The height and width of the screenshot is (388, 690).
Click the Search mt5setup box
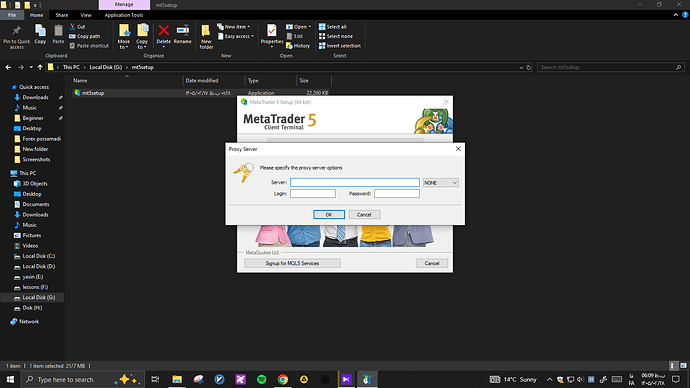[610, 67]
